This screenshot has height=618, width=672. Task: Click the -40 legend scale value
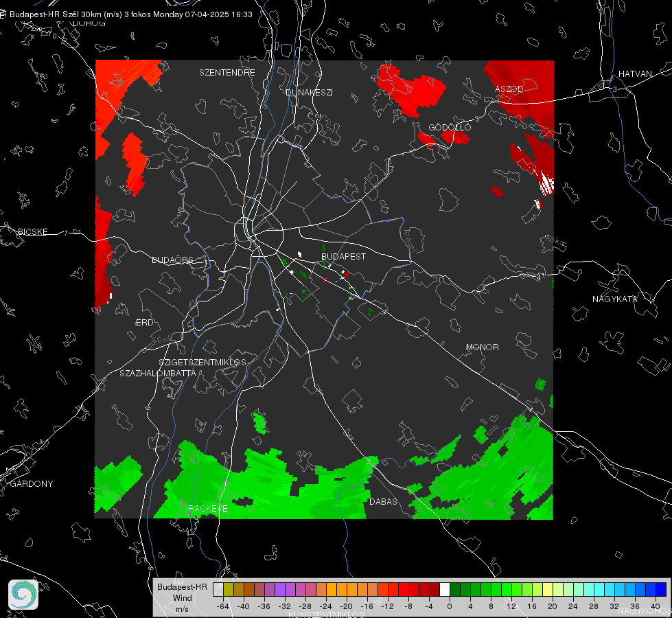[244, 606]
